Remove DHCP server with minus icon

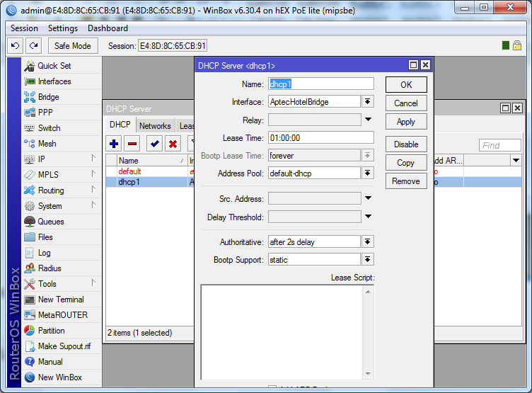pyautogui.click(x=132, y=144)
